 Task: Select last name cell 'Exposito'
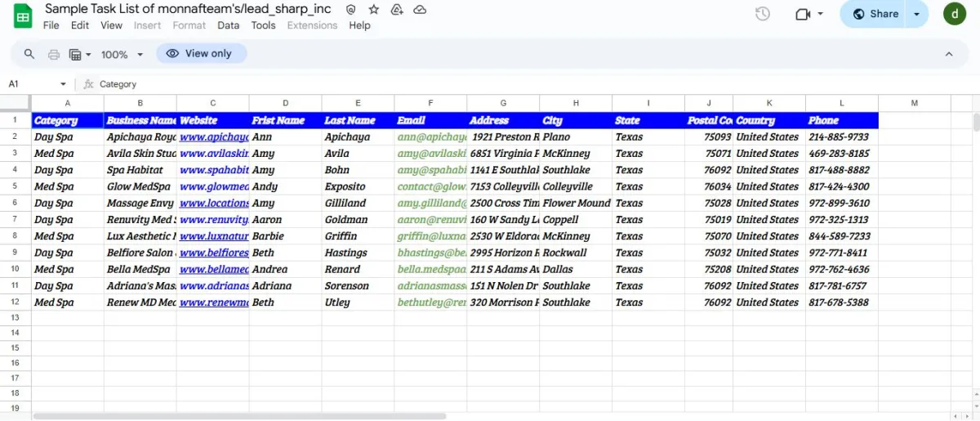point(358,186)
